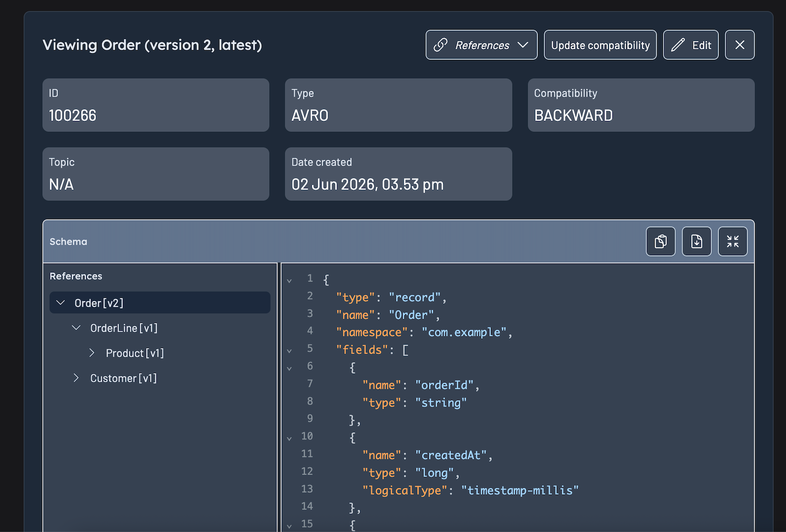Close the Viewing Order dialog

pyautogui.click(x=740, y=45)
